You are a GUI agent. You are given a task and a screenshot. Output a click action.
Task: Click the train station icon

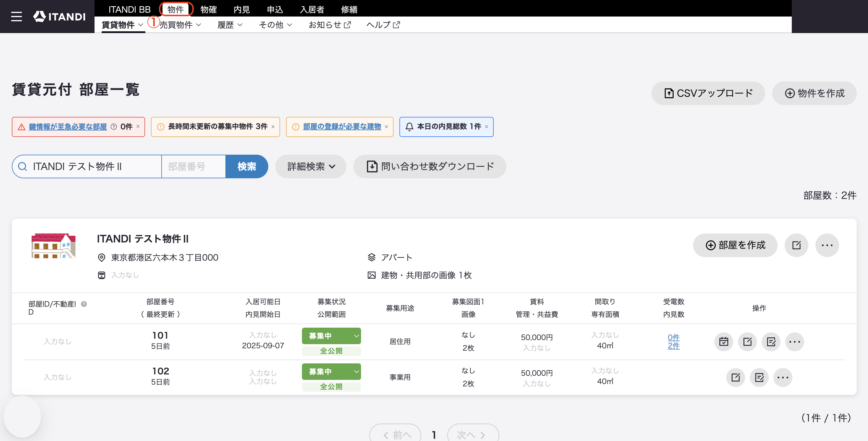(x=101, y=275)
